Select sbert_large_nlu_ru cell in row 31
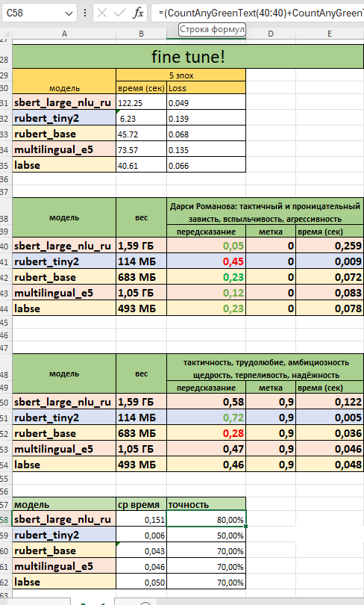Viewport: 364px width, 605px height. tap(64, 102)
